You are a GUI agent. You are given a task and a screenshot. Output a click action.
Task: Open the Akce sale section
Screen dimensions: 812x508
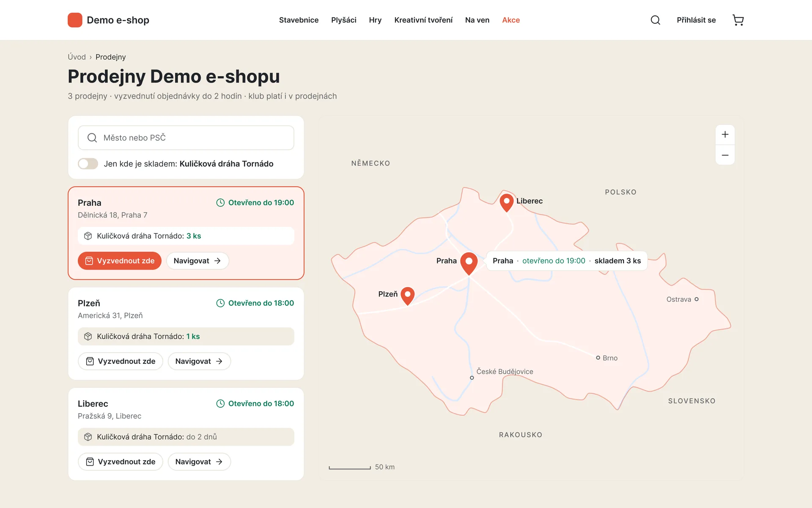(x=511, y=20)
